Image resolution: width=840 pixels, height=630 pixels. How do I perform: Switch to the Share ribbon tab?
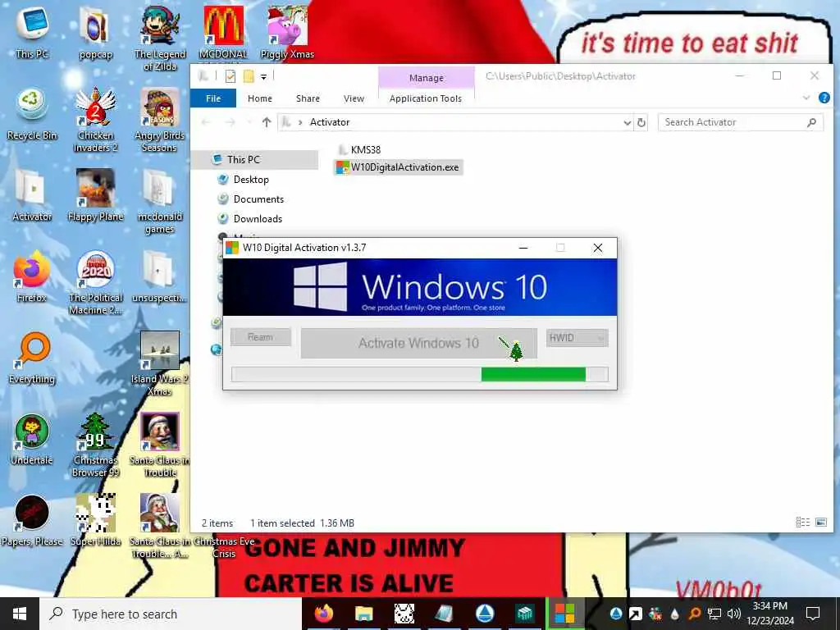pos(308,98)
